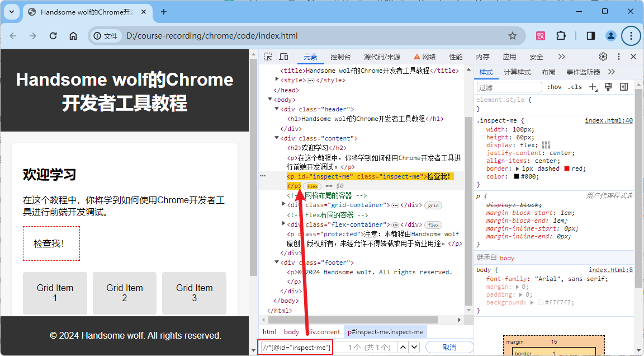
Task: Show more styles sidebar tabs chevron
Action: [612, 72]
